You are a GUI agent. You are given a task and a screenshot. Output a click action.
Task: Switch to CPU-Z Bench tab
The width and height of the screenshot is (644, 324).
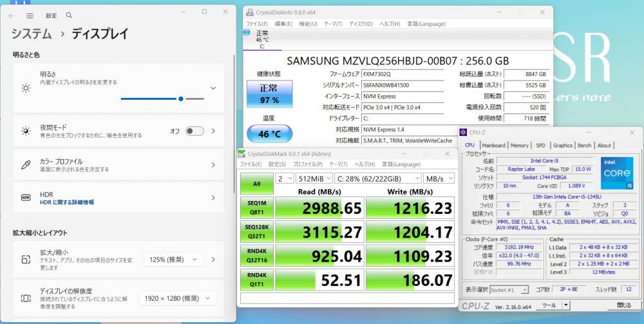coord(585,146)
